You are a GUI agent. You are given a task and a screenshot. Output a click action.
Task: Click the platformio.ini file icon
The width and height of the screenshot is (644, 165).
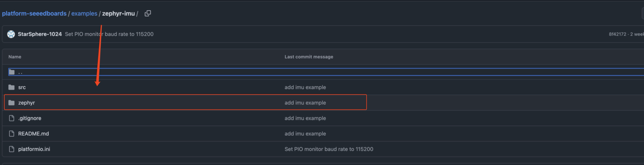coord(12,149)
